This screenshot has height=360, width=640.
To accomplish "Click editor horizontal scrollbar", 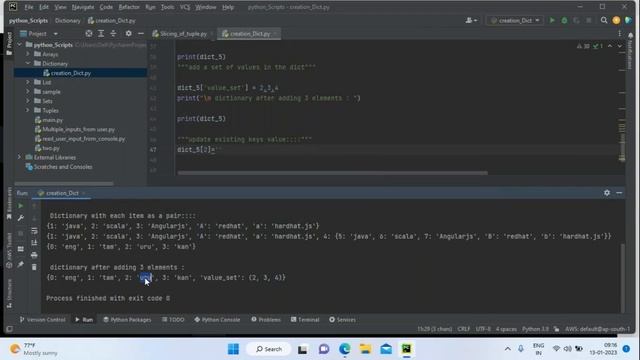I will (x=332, y=173).
